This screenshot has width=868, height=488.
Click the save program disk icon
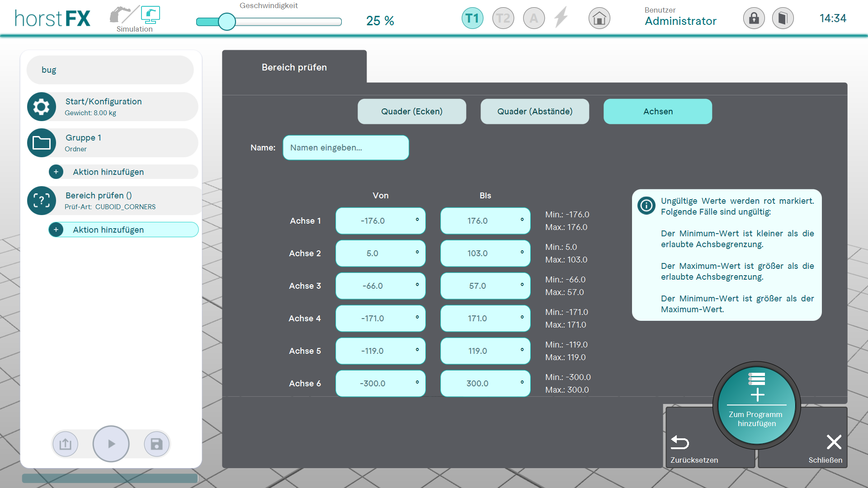click(156, 444)
